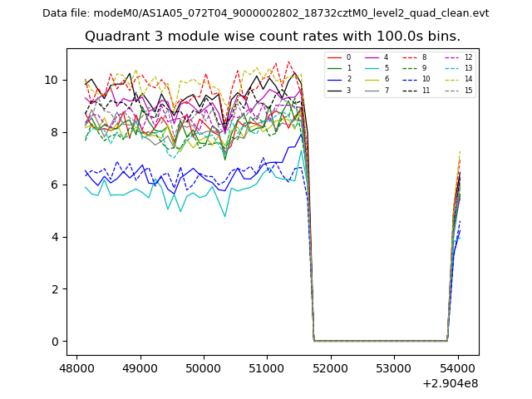The image size is (532, 399).
Task: Click the black dashed legend line for module 11
Action: 410,90
